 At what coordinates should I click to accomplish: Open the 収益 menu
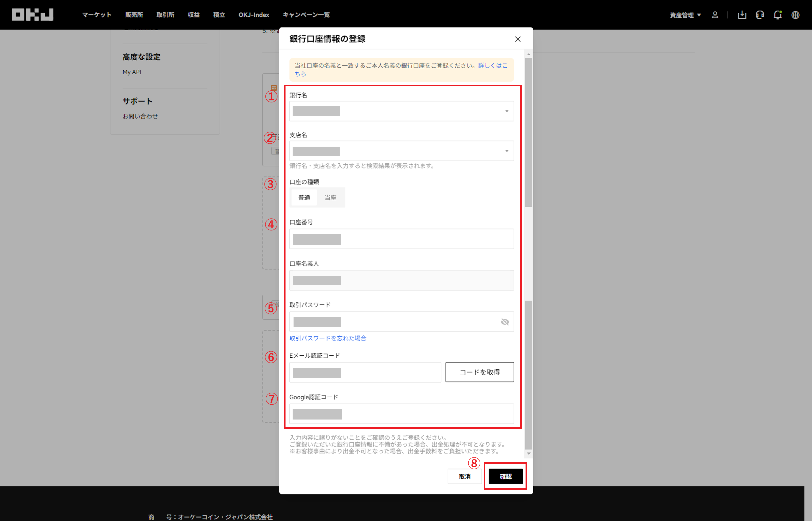pos(194,15)
